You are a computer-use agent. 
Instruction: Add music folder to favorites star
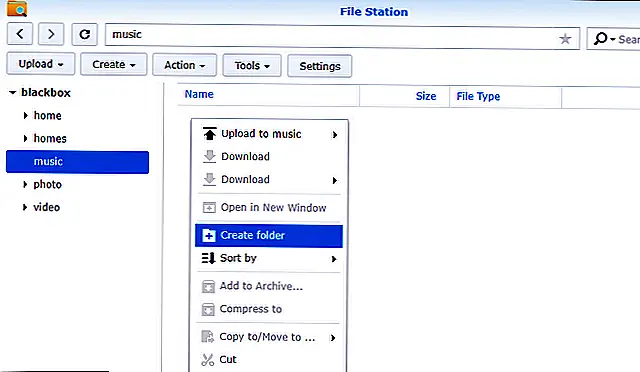click(565, 39)
